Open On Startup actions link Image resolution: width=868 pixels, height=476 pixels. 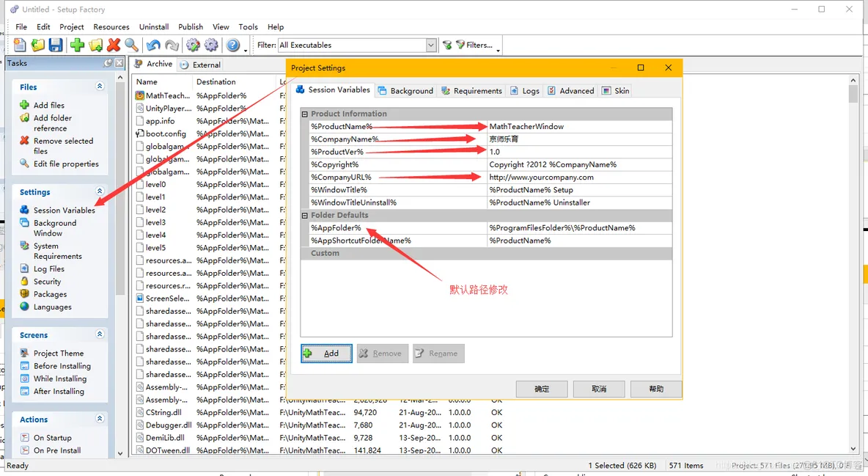coord(52,438)
